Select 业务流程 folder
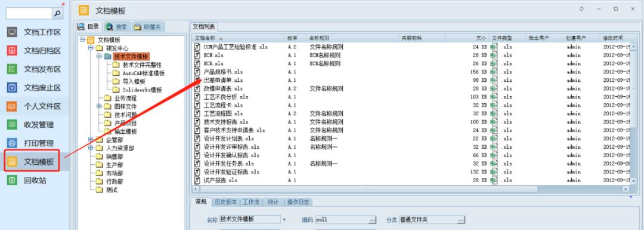644x230 pixels. [125, 99]
